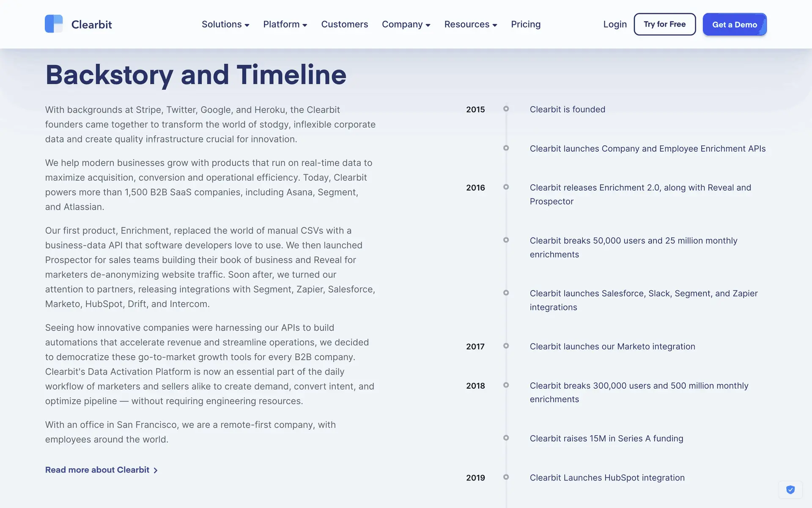
Task: Open the Pricing page
Action: (525, 25)
